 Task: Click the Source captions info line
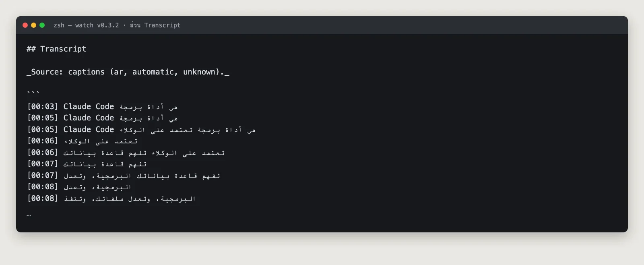128,72
